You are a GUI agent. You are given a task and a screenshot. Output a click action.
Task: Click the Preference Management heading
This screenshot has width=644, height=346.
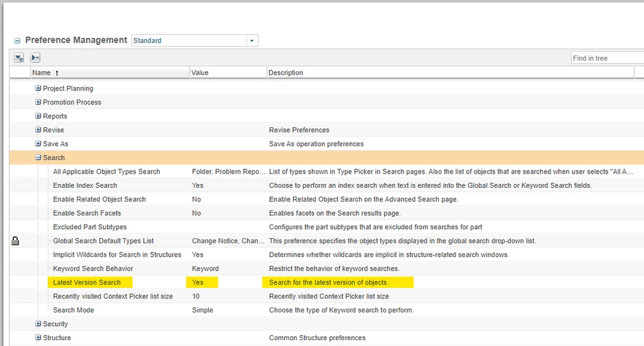coord(76,40)
